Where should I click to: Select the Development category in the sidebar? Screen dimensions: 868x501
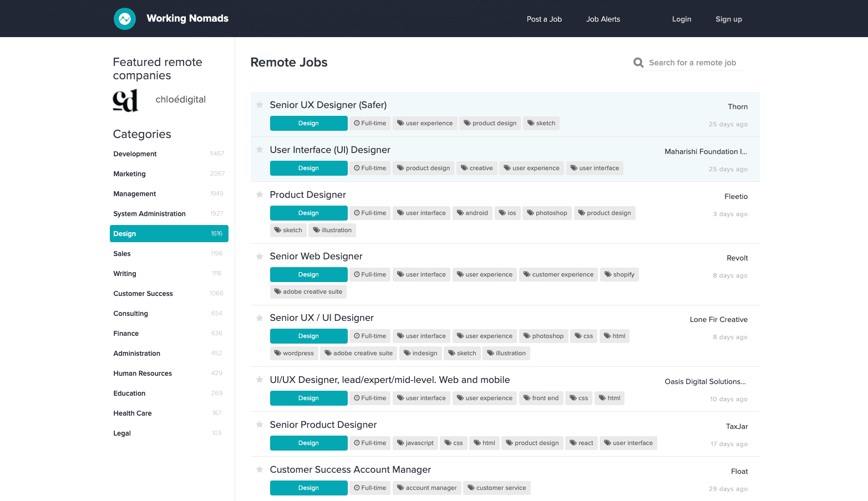pyautogui.click(x=135, y=154)
